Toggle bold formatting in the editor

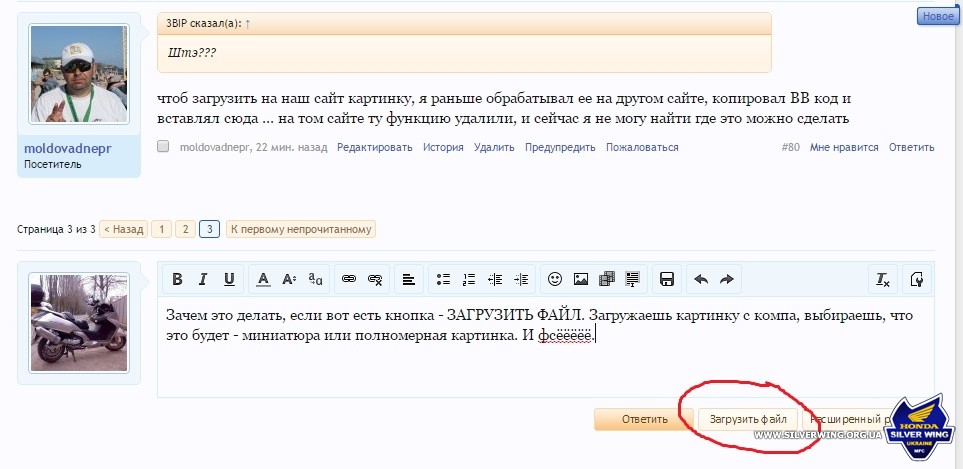point(177,279)
